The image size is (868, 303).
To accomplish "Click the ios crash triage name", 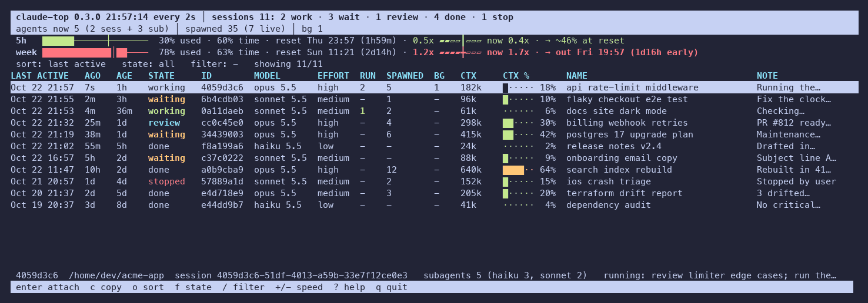I will pos(608,181).
